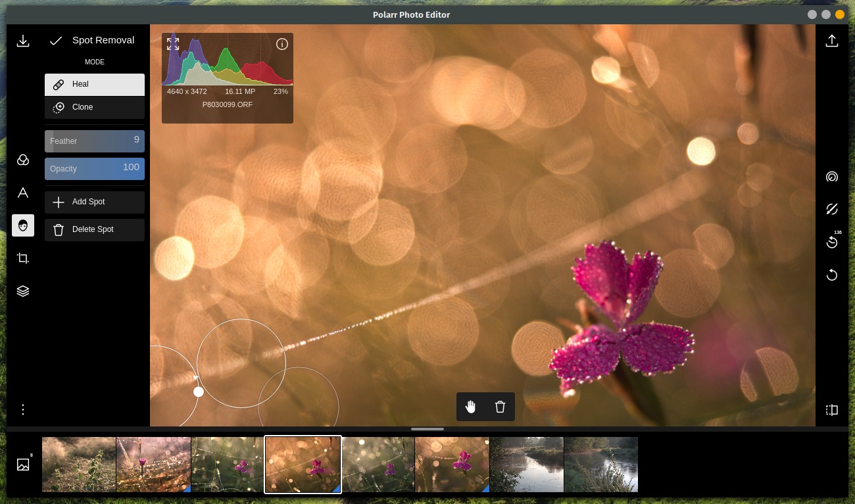Open third thumbnail with green background flower
Image resolution: width=855 pixels, height=504 pixels.
(x=228, y=465)
